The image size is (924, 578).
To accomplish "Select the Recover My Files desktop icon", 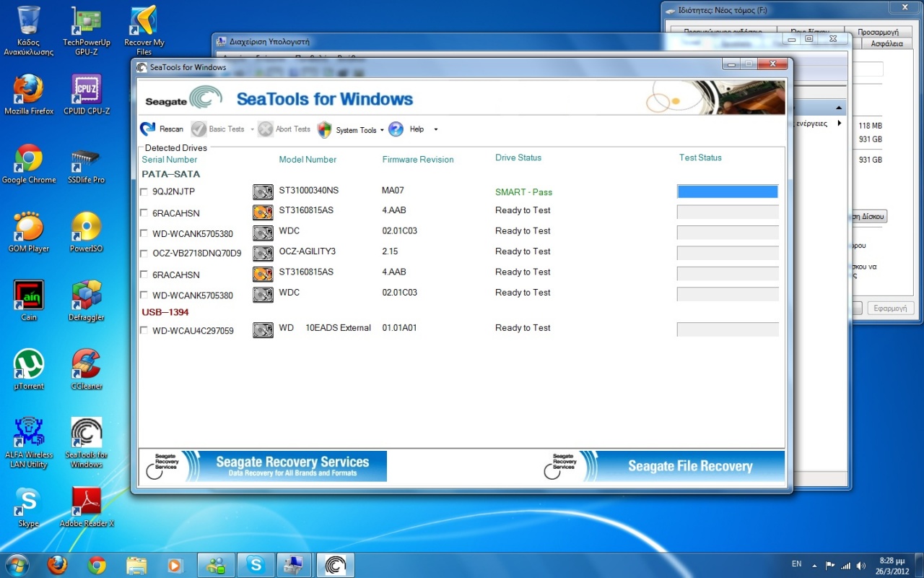I will (x=144, y=31).
